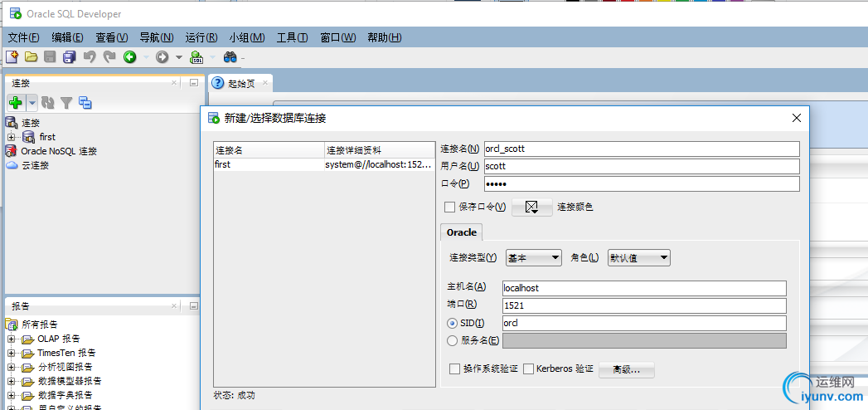Click the Open folder toolbar icon
Image resolution: width=868 pixels, height=410 pixels.
(31, 56)
